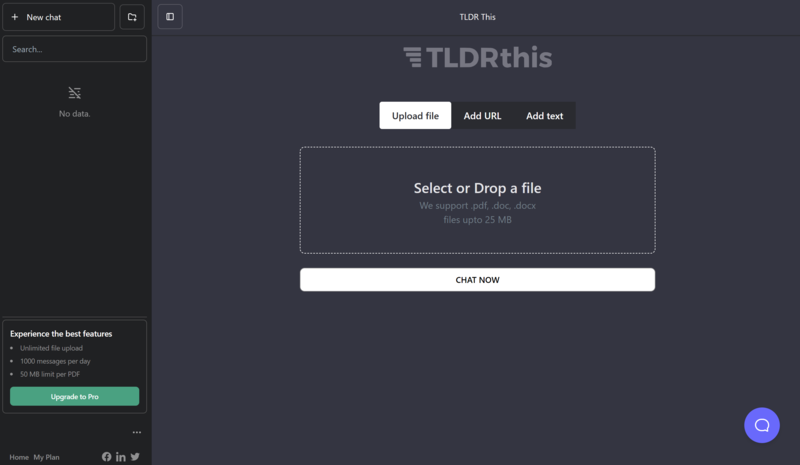
Task: Switch to the Add text tab
Action: coord(544,116)
